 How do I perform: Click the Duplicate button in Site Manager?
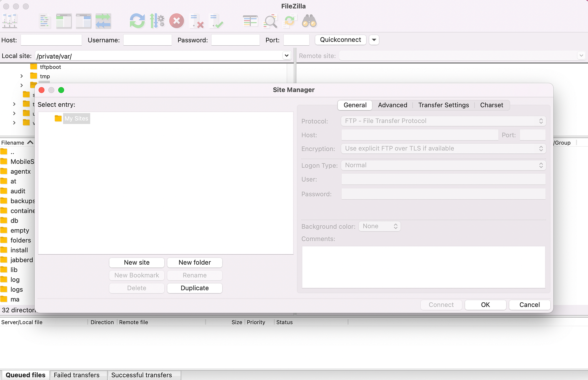click(195, 288)
